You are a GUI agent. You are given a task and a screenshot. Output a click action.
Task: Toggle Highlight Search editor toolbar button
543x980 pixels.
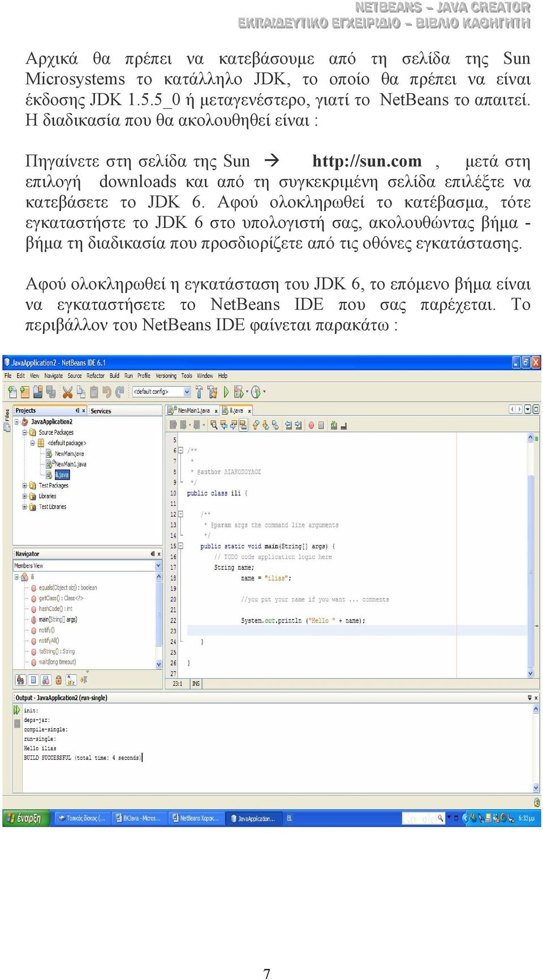tap(243, 425)
